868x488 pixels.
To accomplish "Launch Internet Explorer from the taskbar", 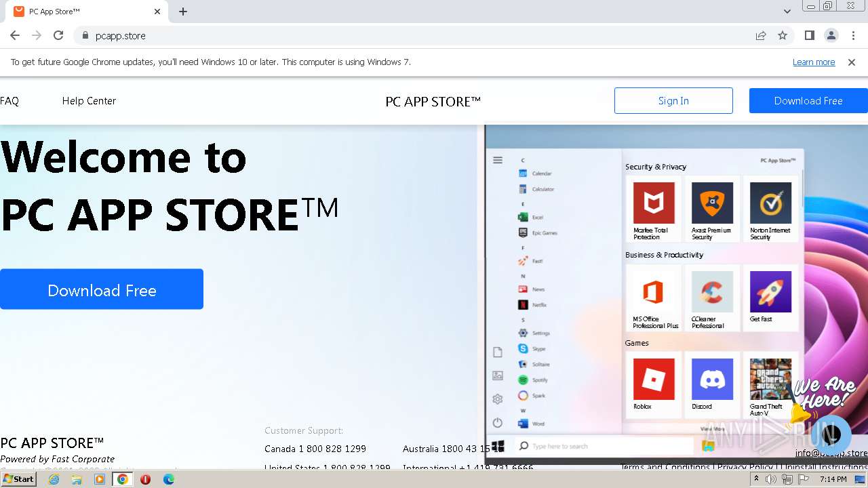I will (54, 479).
